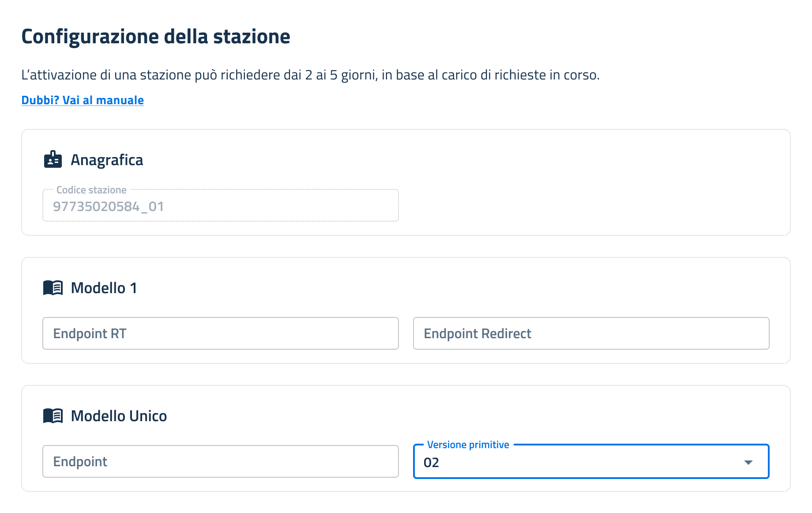Click the station activation description text
Image resolution: width=812 pixels, height=513 pixels.
(310, 75)
